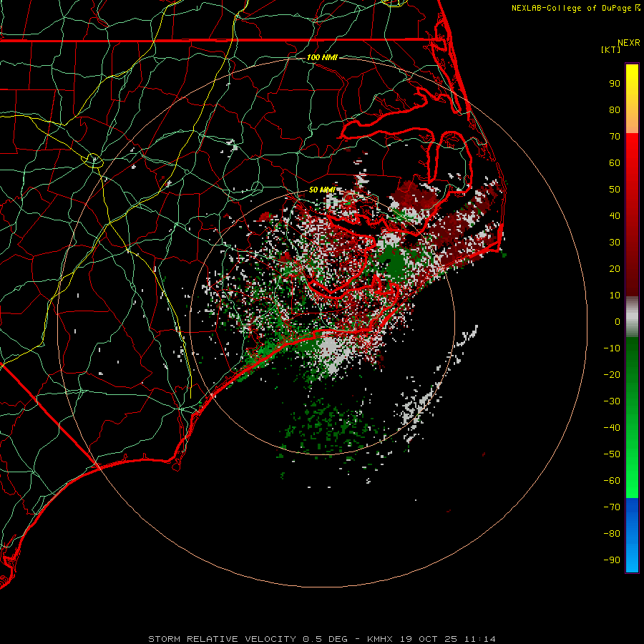Click the 50 knot scale label
Image resolution: width=644 pixels, height=644 pixels.
tap(615, 190)
